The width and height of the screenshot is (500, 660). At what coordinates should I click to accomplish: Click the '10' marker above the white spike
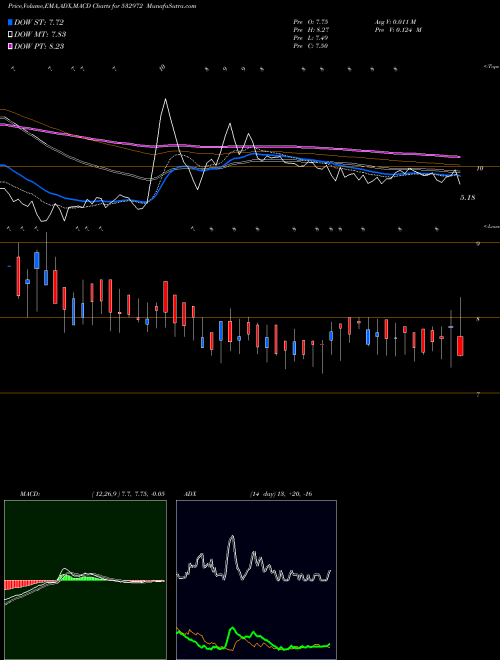pyautogui.click(x=163, y=67)
